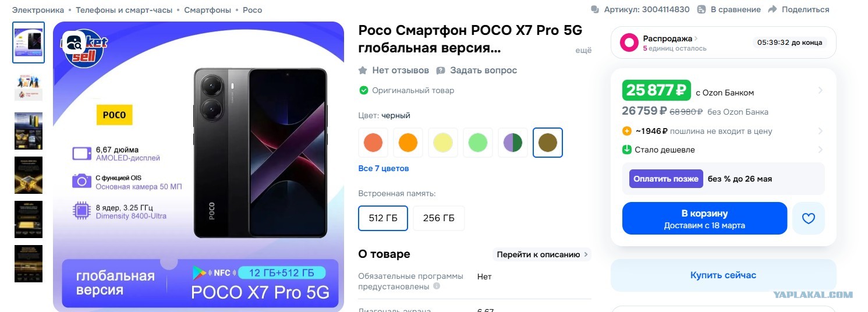Open 'Электроника' breadcrumb category

38,10
